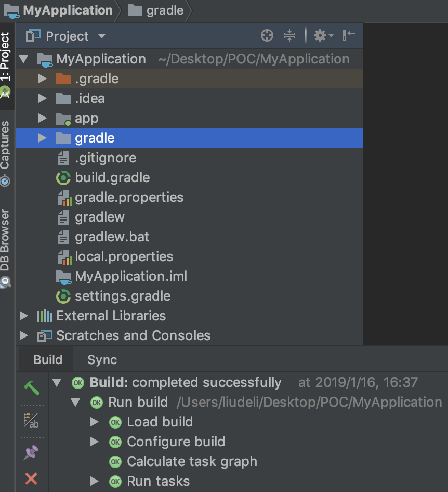
Task: Select the Build tab
Action: click(x=48, y=360)
